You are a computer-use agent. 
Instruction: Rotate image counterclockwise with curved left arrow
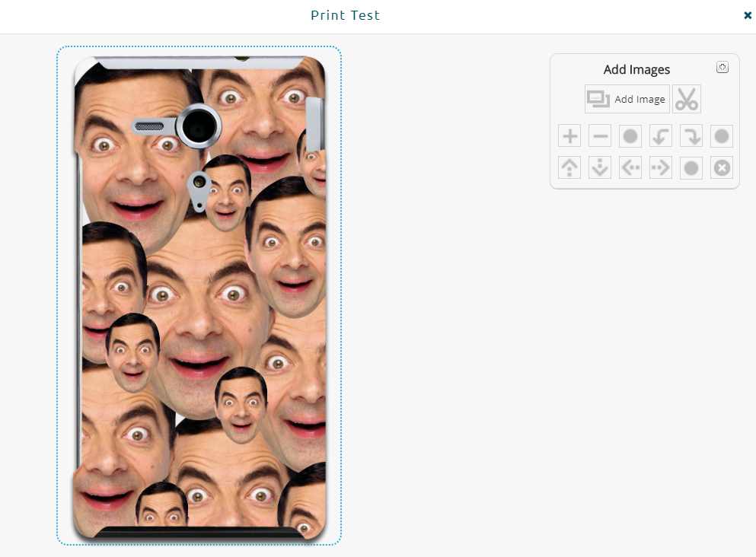click(661, 136)
